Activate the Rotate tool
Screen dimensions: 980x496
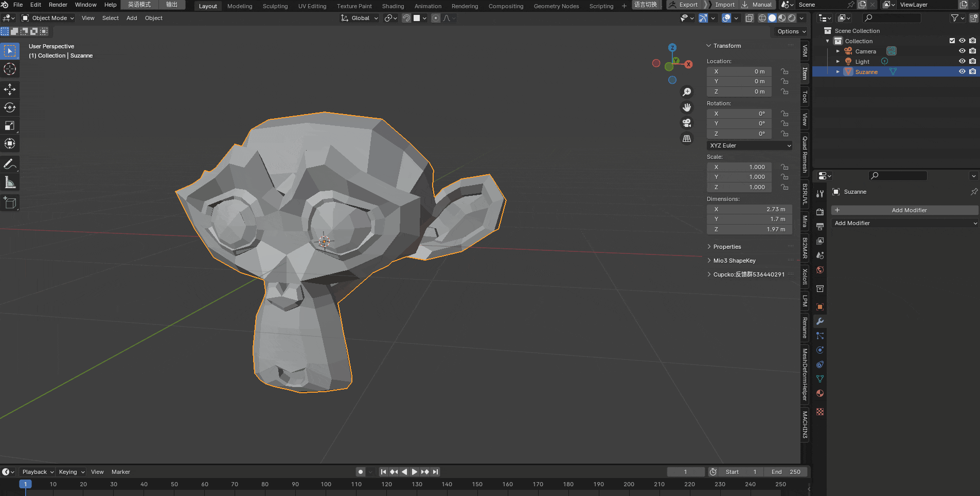coord(10,107)
